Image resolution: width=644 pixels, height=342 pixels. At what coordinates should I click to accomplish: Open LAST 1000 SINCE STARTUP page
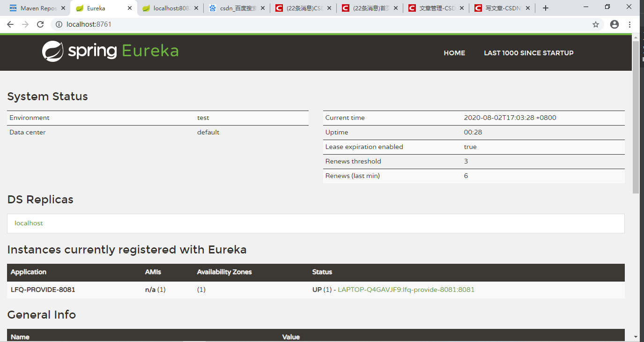[x=529, y=53]
